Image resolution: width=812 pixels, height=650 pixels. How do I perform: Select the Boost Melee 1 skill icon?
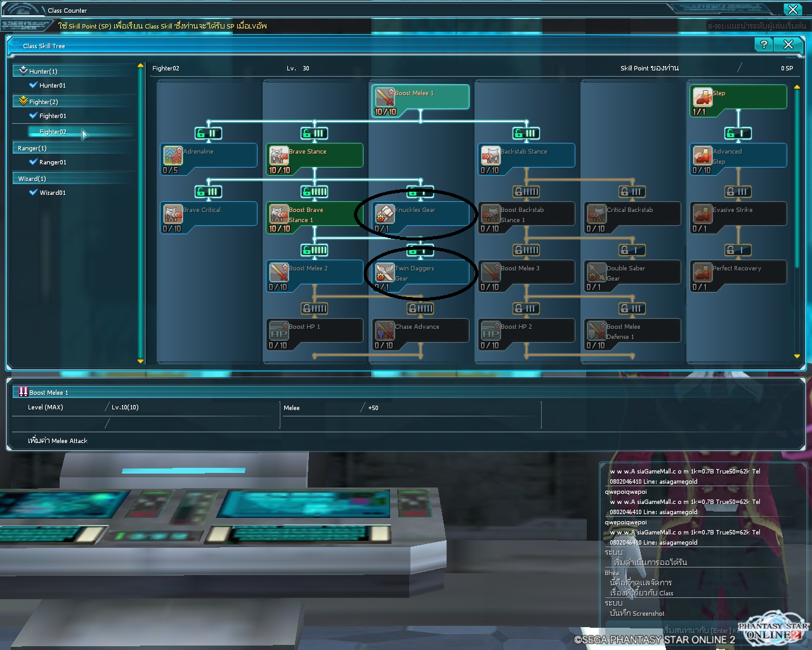(x=385, y=96)
